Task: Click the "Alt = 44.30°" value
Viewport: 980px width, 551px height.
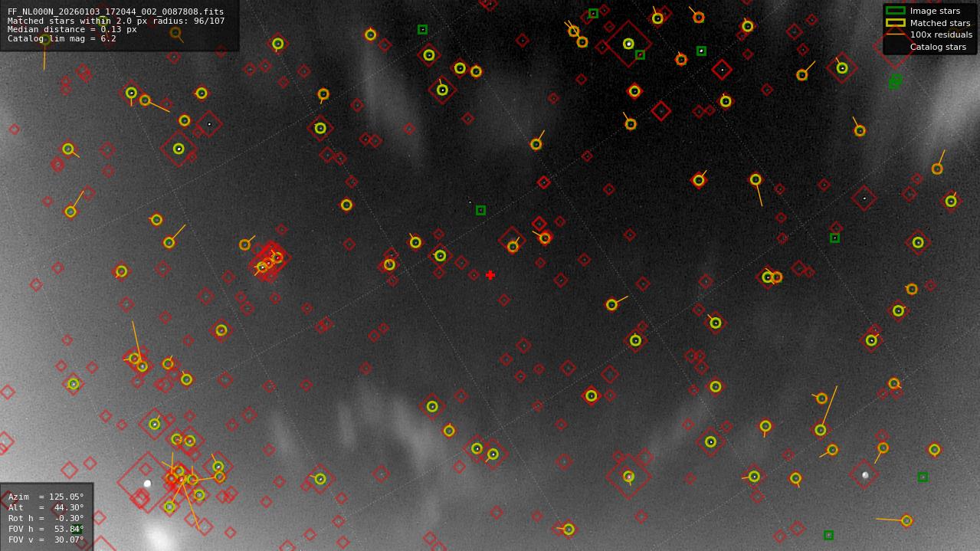Action: pyautogui.click(x=46, y=507)
